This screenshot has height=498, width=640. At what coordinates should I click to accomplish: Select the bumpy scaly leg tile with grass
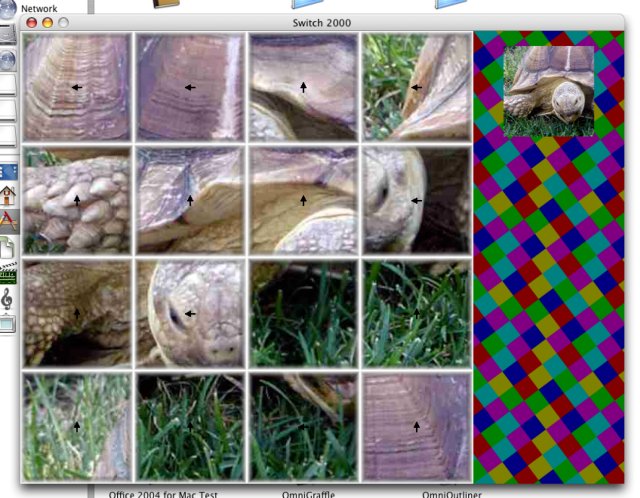pyautogui.click(x=77, y=200)
